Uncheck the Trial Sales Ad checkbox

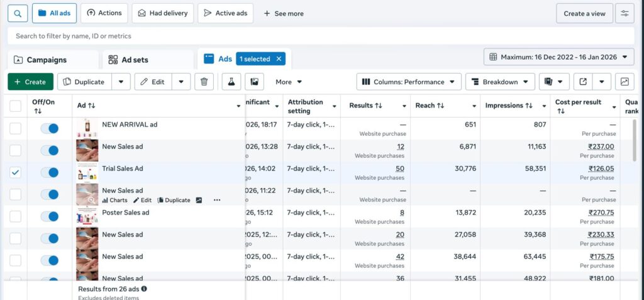[x=16, y=172]
